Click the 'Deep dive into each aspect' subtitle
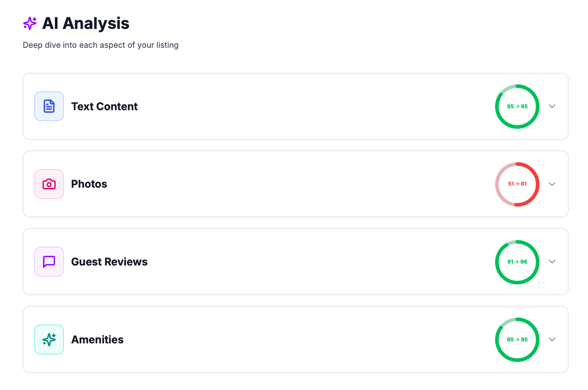 [x=101, y=45]
